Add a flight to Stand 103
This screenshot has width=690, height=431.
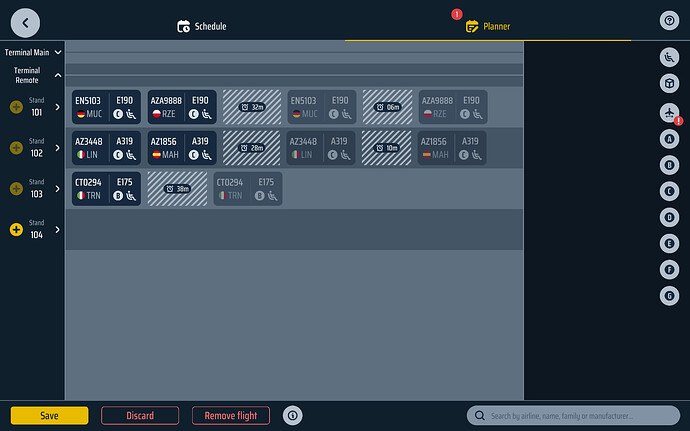(16, 188)
